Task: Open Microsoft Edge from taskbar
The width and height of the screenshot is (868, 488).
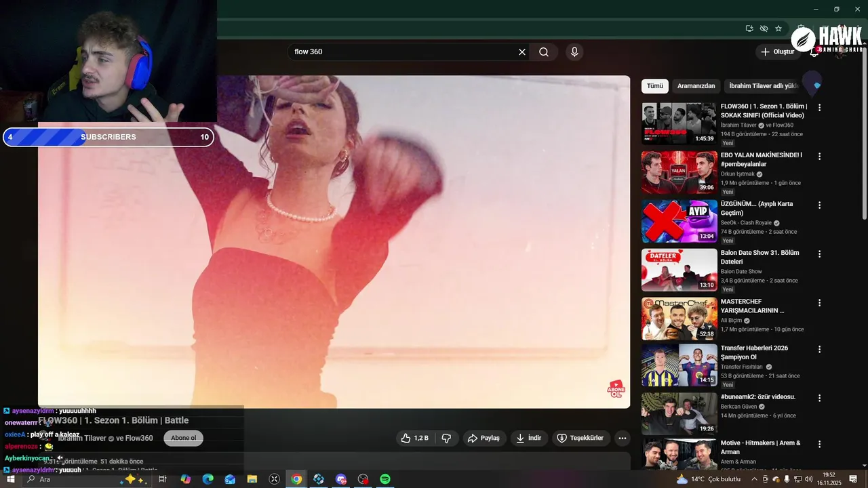Action: pyautogui.click(x=208, y=479)
